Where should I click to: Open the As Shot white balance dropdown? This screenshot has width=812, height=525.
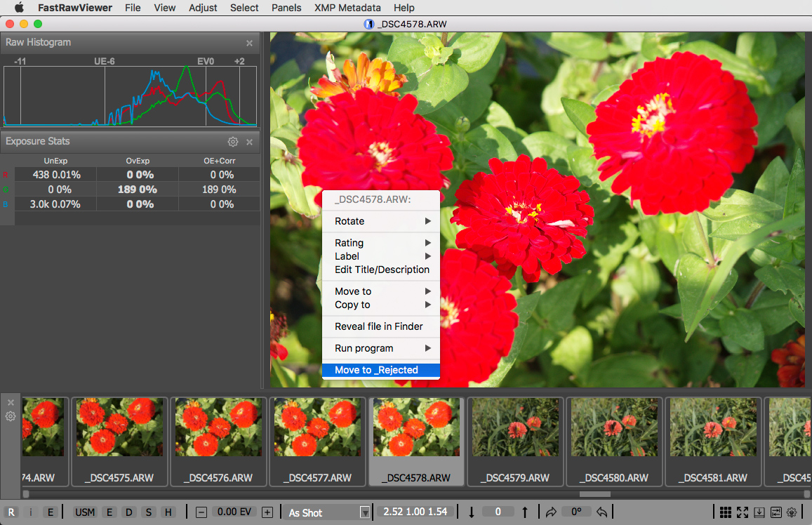[327, 512]
